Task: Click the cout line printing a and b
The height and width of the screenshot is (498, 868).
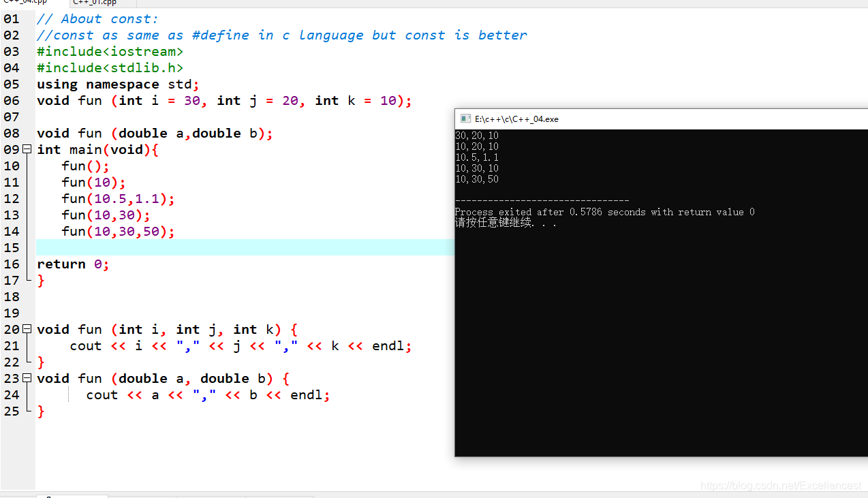Action: [x=208, y=394]
